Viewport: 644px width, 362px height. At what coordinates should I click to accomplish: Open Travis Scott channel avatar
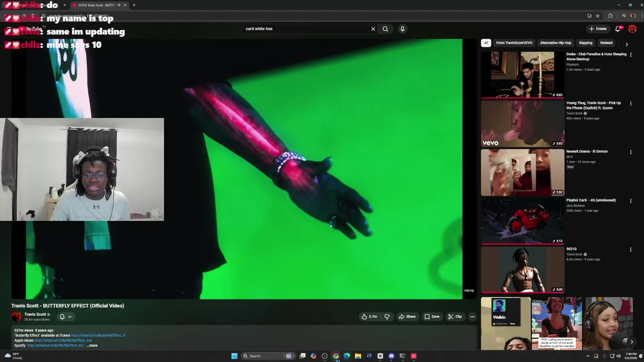(x=17, y=316)
